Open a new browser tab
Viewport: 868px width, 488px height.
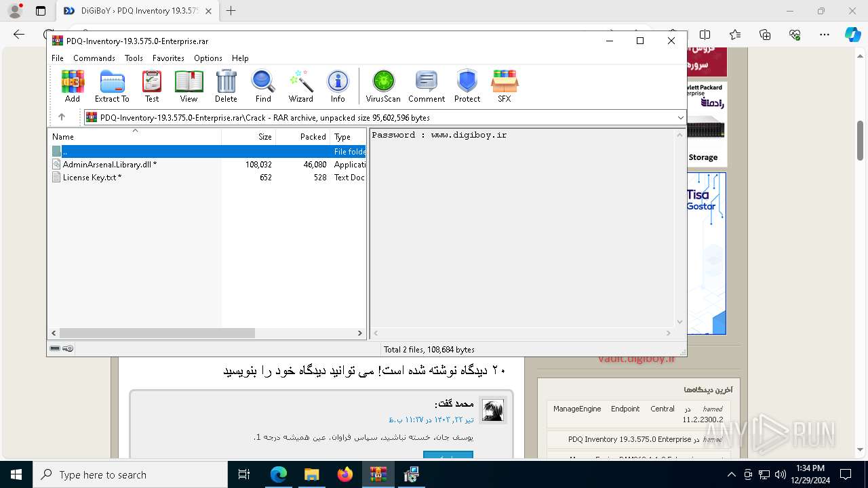pyautogui.click(x=231, y=11)
